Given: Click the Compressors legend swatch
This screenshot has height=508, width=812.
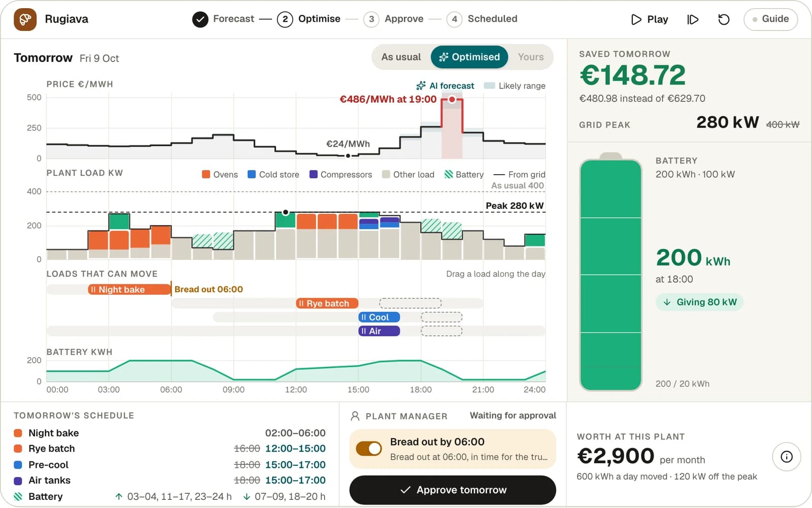Looking at the screenshot, I should click(314, 174).
